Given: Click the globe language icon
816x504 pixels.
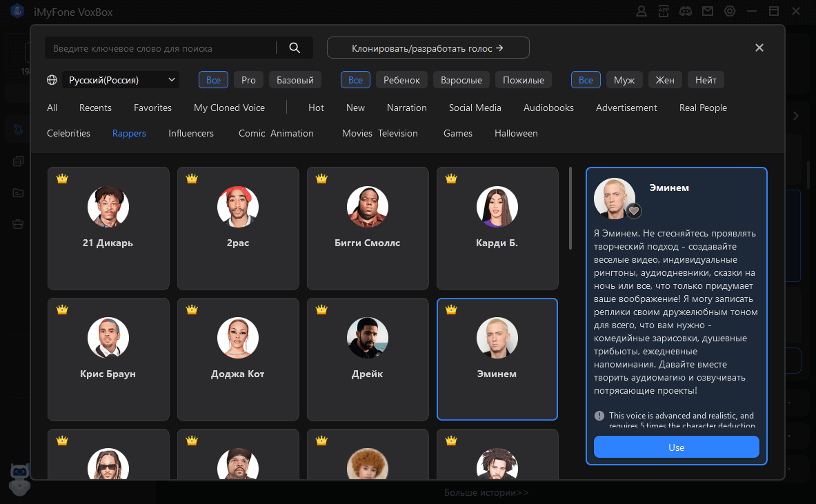Looking at the screenshot, I should coord(52,80).
